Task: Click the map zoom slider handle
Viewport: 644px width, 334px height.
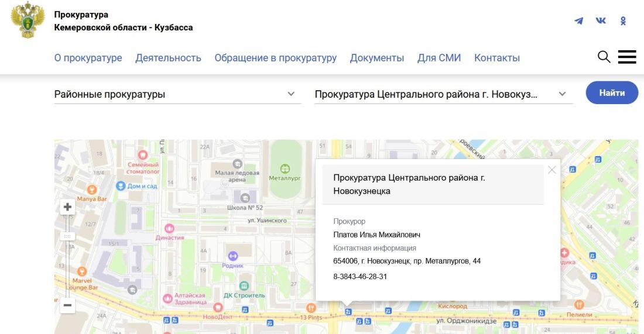Action: pyautogui.click(x=67, y=236)
